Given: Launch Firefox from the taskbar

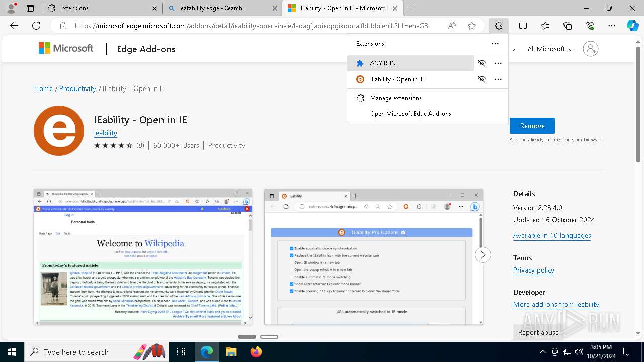Looking at the screenshot, I should click(256, 352).
